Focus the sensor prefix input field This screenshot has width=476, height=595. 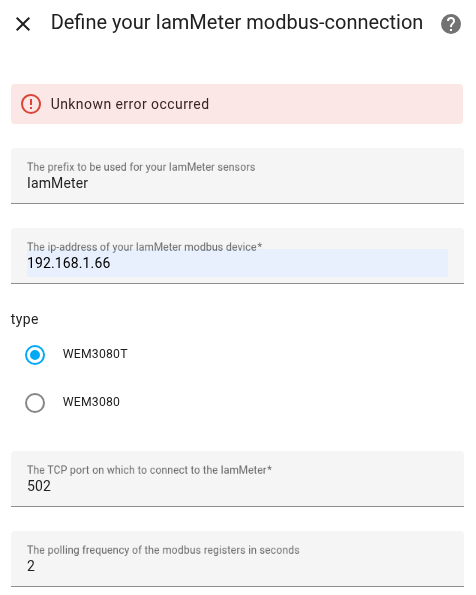[x=237, y=176]
